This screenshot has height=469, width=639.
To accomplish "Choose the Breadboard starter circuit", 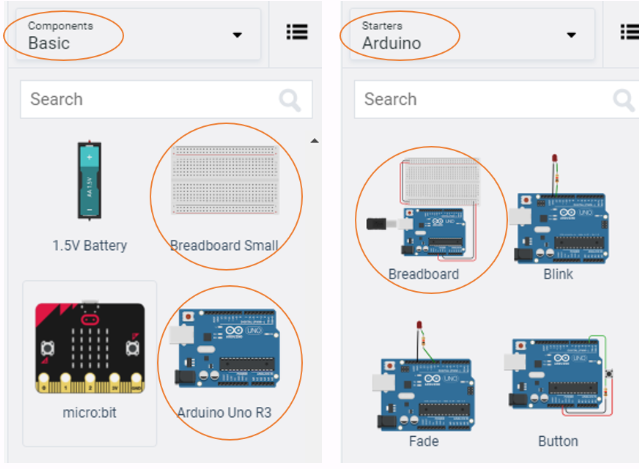I will click(x=424, y=220).
